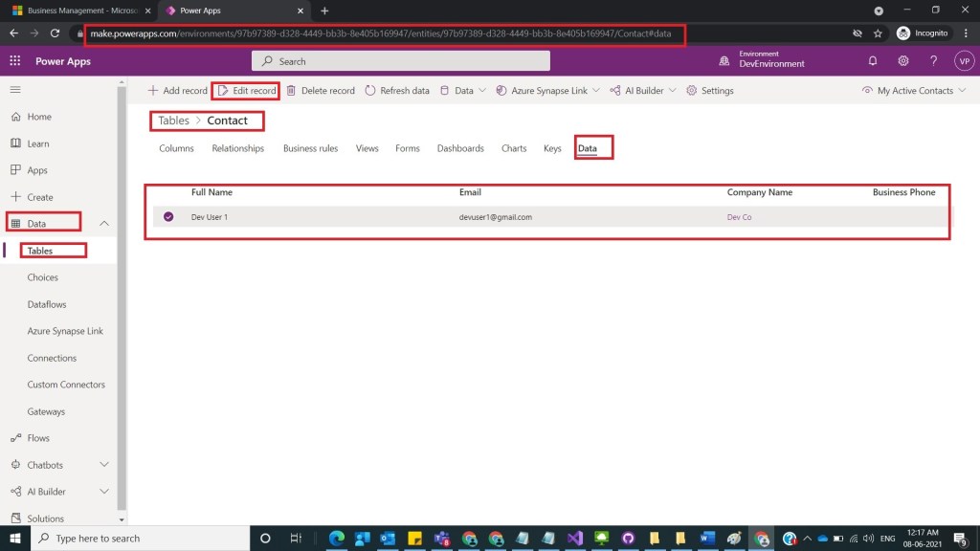Open the Dev Co company link

[739, 217]
